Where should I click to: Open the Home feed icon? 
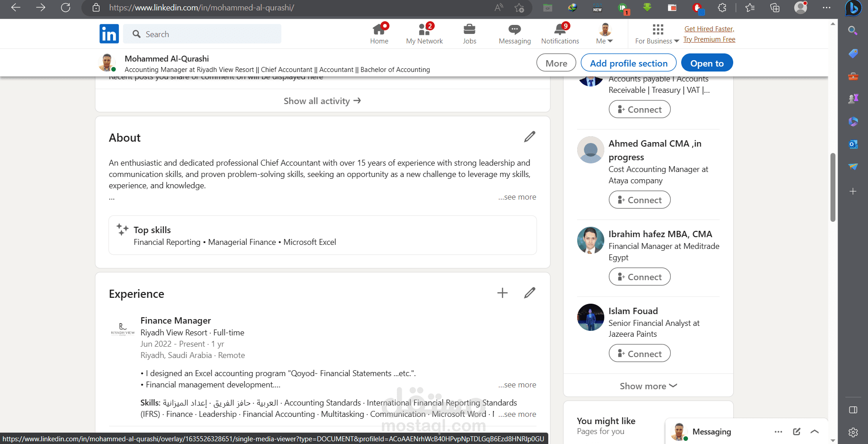pos(379,34)
